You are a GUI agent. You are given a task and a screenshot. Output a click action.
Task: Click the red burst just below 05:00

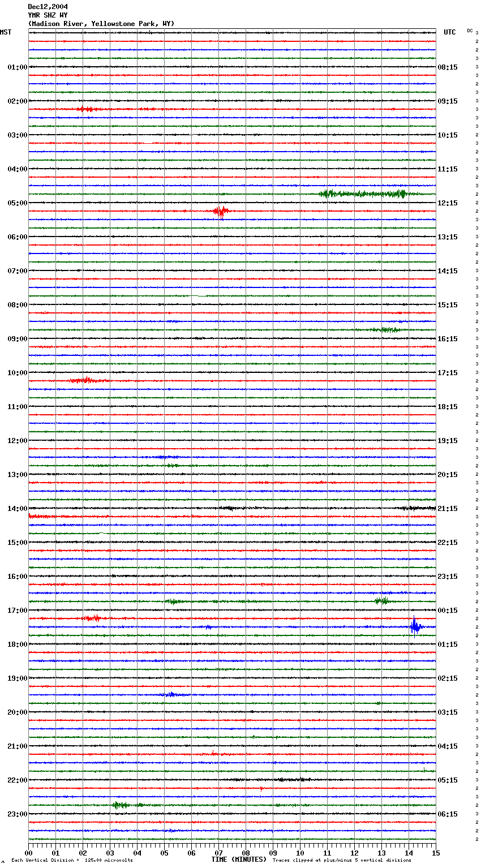221,212
